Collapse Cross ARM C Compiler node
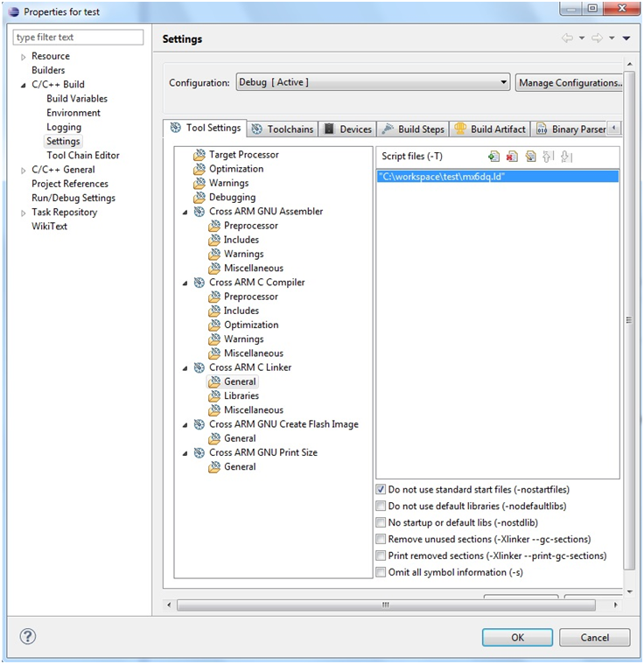Image resolution: width=644 pixels, height=664 pixels. 185,283
